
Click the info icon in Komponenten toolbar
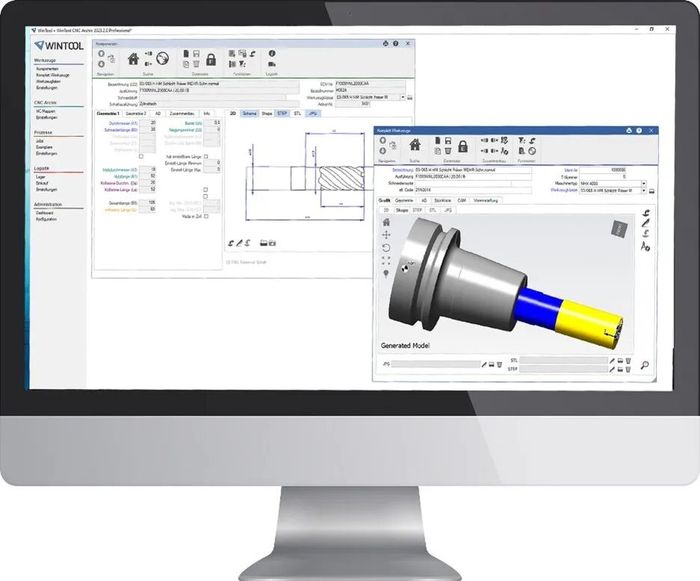[x=272, y=55]
